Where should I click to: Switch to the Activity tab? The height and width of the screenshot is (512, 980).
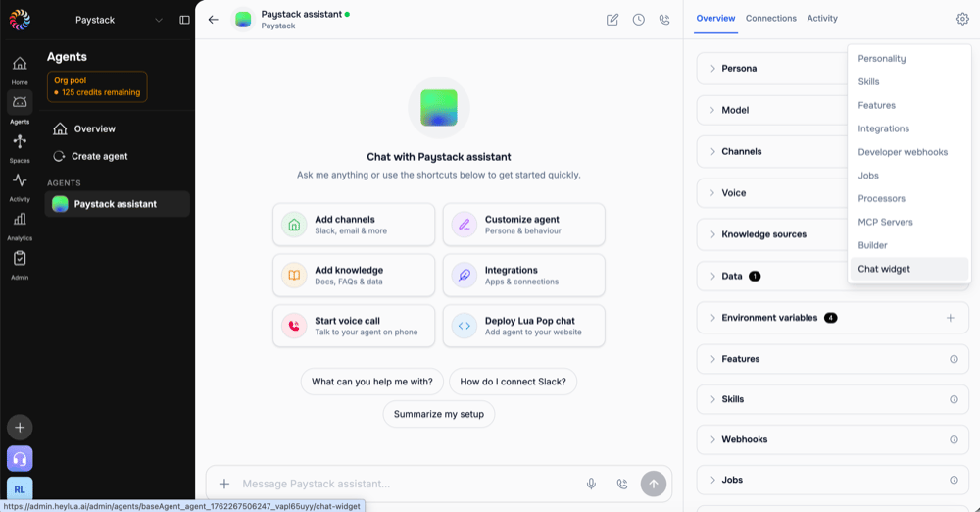(822, 19)
